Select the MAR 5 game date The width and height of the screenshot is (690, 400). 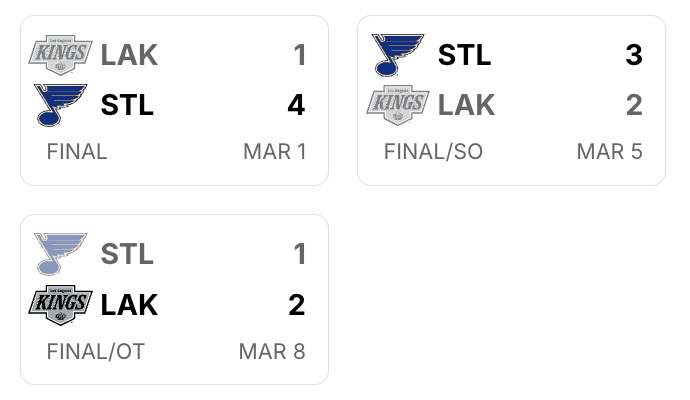(x=609, y=152)
